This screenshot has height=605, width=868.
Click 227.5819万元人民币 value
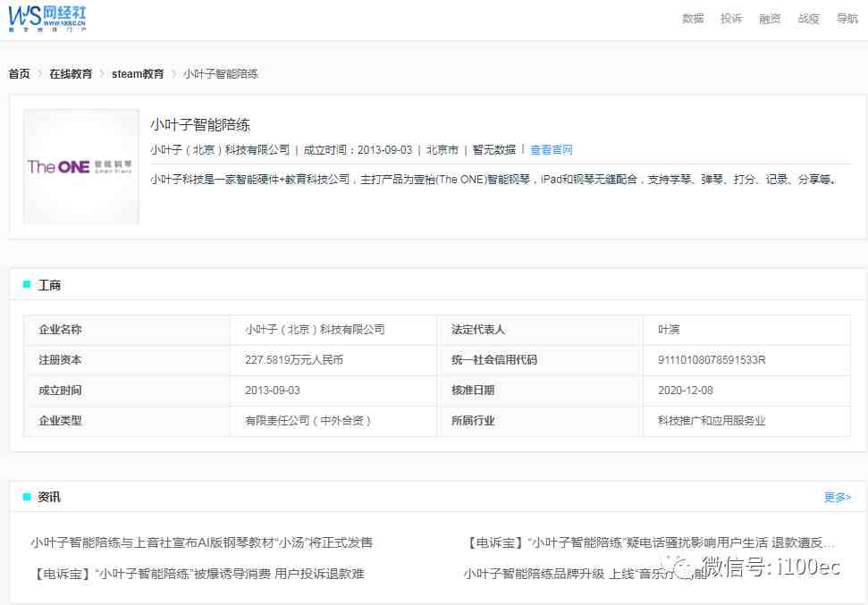pyautogui.click(x=294, y=360)
